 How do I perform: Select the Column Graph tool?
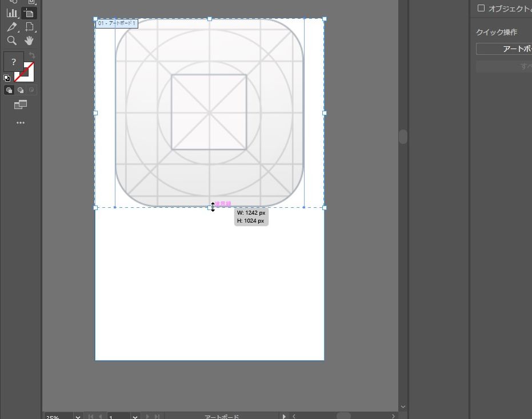12,13
